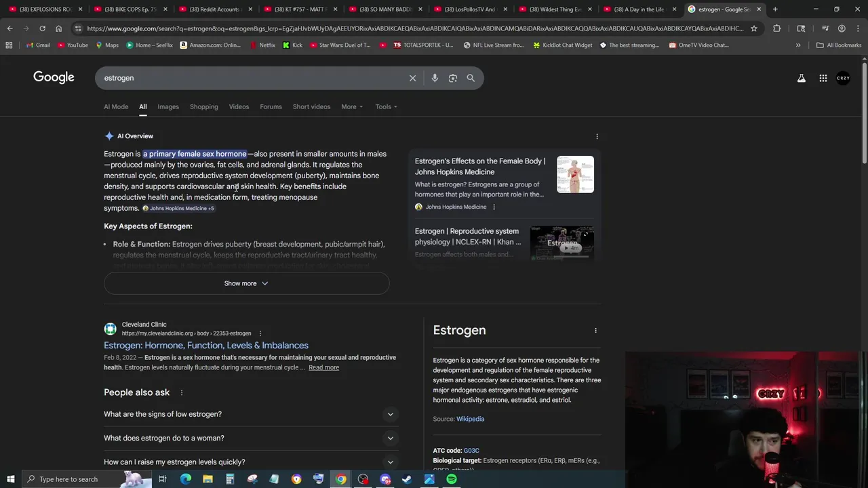The height and width of the screenshot is (488, 868).
Task: Click the Read more link
Action: pos(323,367)
